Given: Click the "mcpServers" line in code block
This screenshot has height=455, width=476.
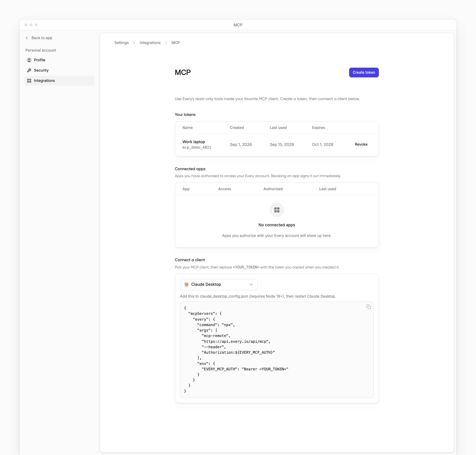Looking at the screenshot, I should click(x=205, y=314).
